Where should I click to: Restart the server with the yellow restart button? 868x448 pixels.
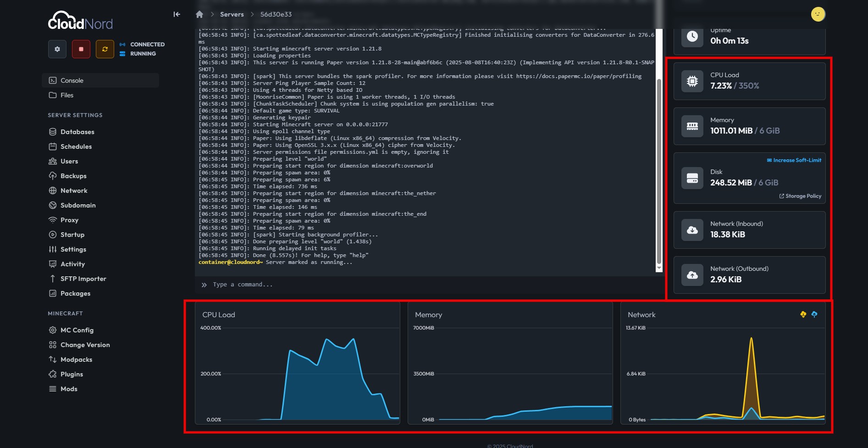point(105,49)
